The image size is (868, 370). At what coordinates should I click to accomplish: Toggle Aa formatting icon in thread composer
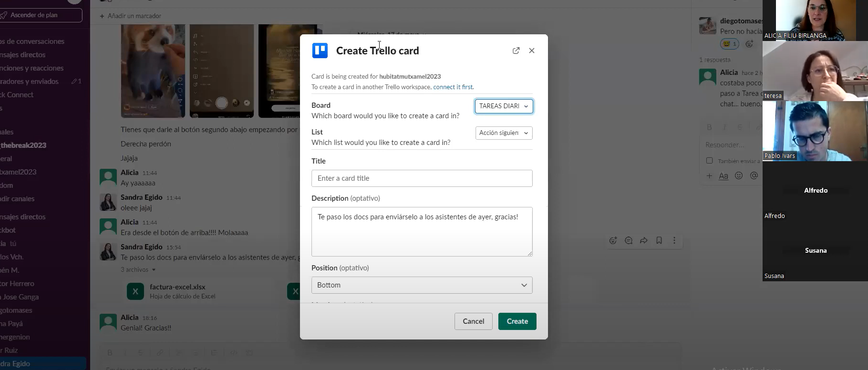[723, 176]
